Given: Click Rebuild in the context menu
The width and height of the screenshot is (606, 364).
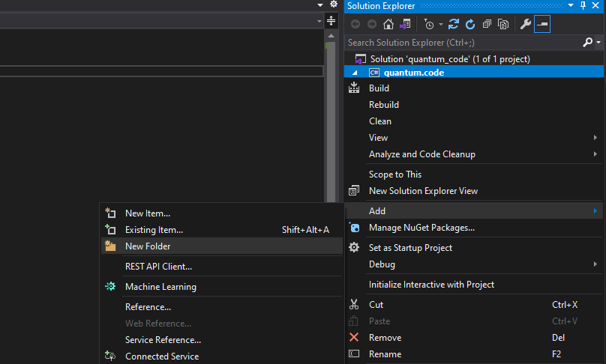Looking at the screenshot, I should point(384,105).
